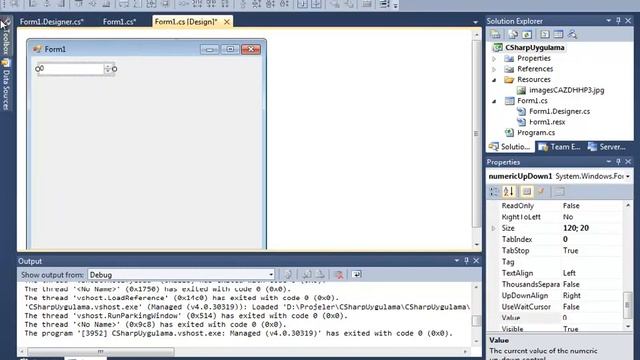
Task: Collapse the Resources folder
Action: pos(494,80)
